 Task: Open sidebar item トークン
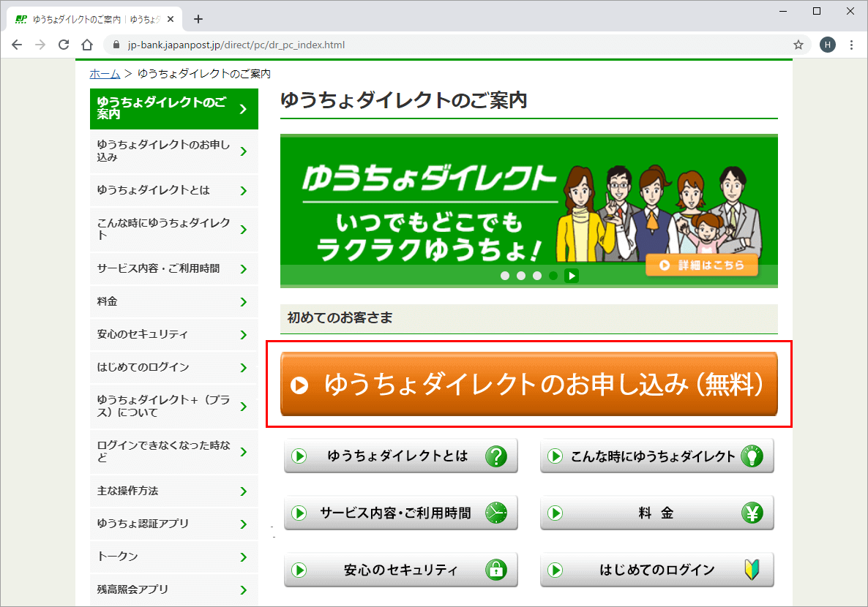point(174,557)
